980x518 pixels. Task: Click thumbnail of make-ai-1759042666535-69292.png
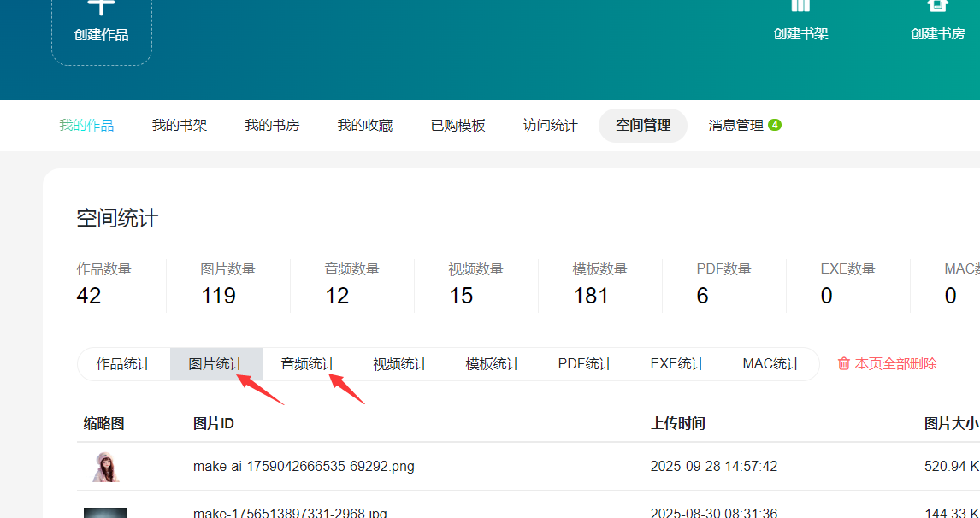pos(106,467)
